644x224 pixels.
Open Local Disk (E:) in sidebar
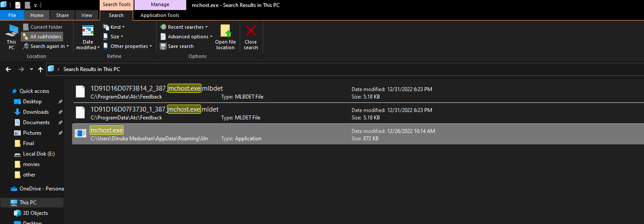39,154
